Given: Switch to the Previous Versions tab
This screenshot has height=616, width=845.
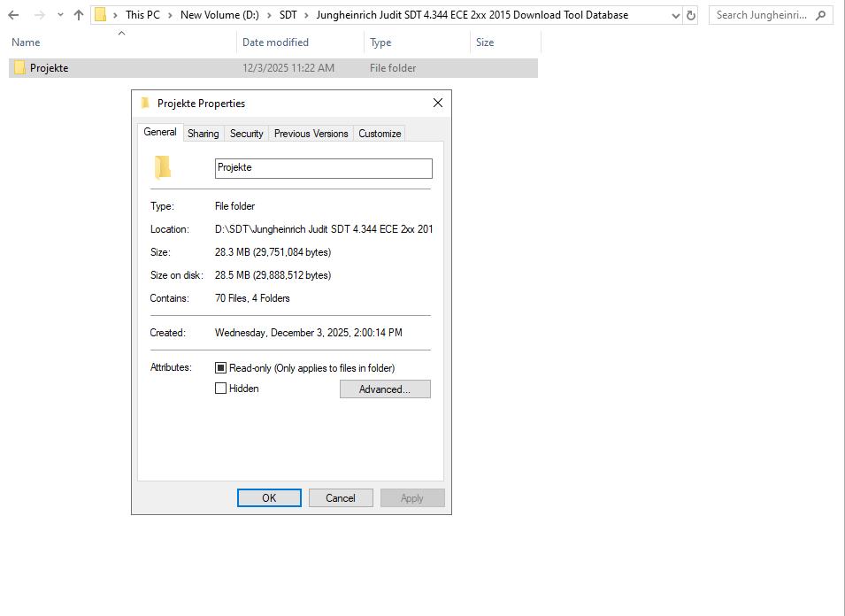Looking at the screenshot, I should pyautogui.click(x=311, y=133).
